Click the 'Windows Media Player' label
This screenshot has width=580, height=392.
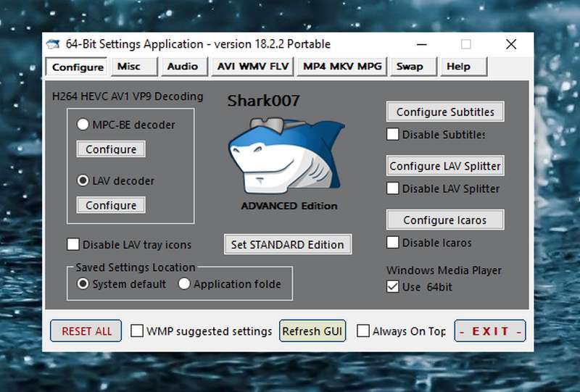pos(444,270)
